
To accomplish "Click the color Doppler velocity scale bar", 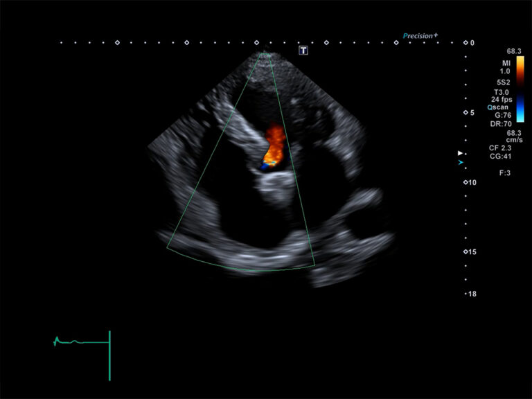I will click(520, 91).
